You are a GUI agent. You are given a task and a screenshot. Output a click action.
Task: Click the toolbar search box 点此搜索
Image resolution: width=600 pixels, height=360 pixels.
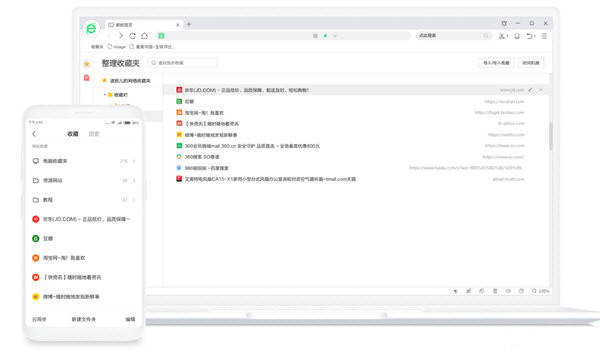[x=453, y=36]
